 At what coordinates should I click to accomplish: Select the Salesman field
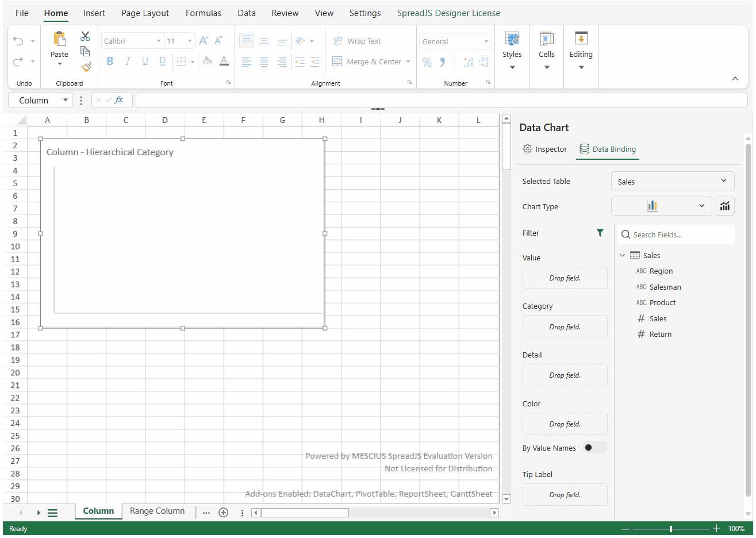click(665, 287)
